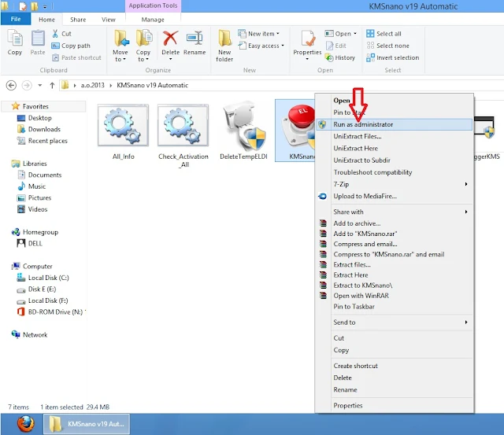Click KMSnano v19 Aut... taskbar button
The image size is (504, 435).
click(x=86, y=424)
